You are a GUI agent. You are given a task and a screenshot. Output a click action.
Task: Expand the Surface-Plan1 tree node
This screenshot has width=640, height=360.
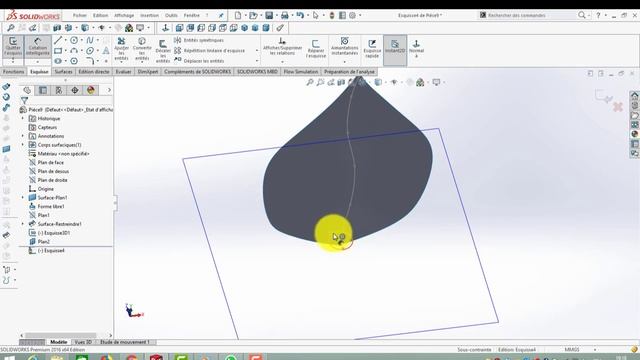23,198
